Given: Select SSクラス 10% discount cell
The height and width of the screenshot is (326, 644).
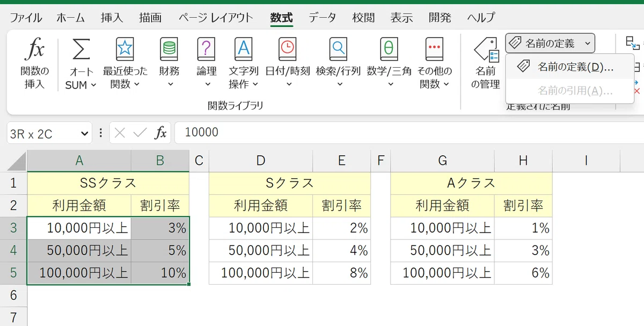Looking at the screenshot, I should (x=160, y=273).
